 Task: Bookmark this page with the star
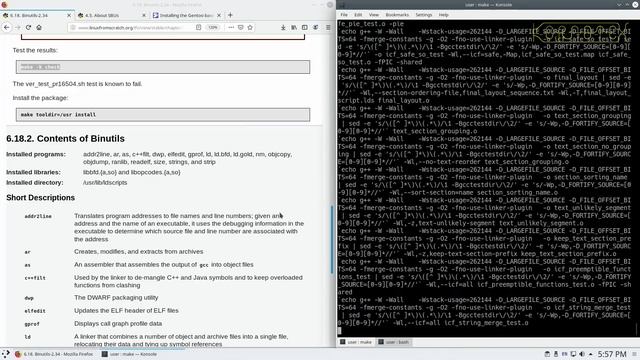click(x=250, y=27)
